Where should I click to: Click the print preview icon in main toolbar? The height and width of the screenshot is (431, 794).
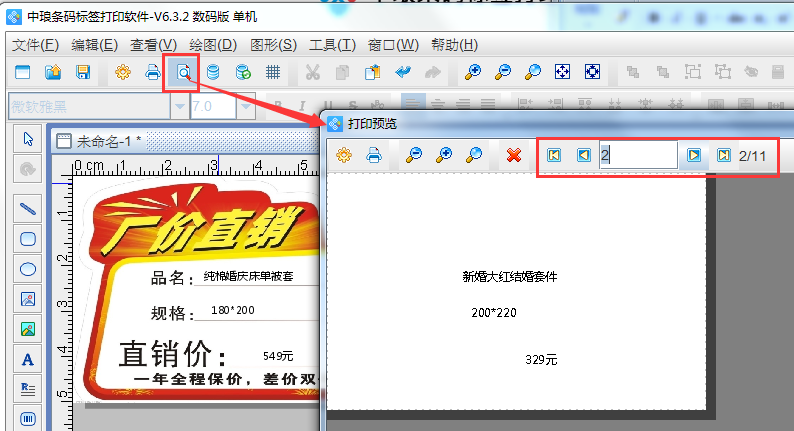coord(183,72)
